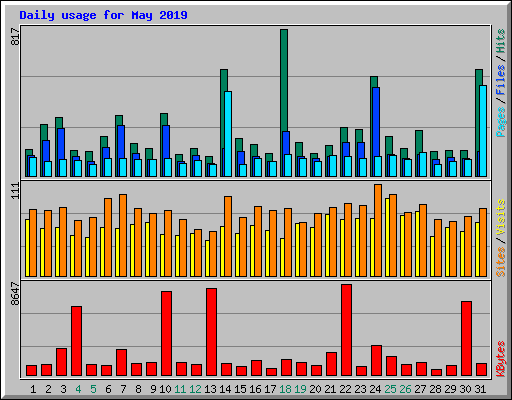Click day label 10 on the x-axis
The height and width of the screenshot is (400, 512).
coord(165,389)
